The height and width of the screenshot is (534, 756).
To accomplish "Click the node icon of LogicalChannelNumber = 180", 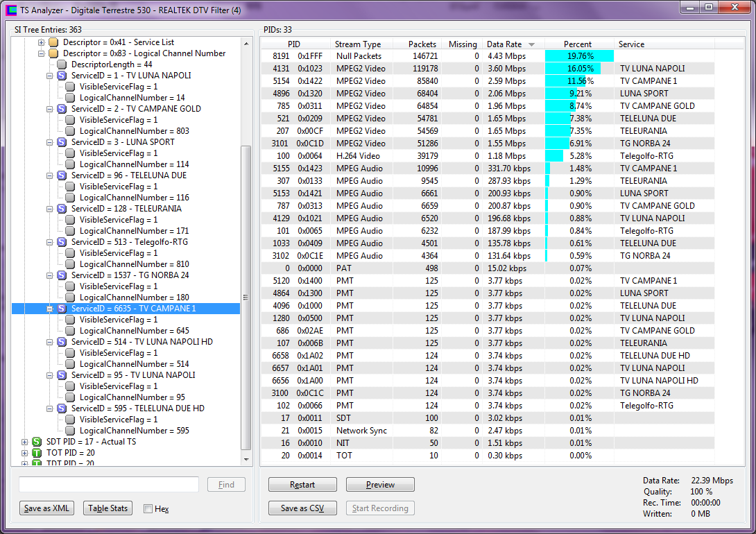I will pyautogui.click(x=70, y=298).
